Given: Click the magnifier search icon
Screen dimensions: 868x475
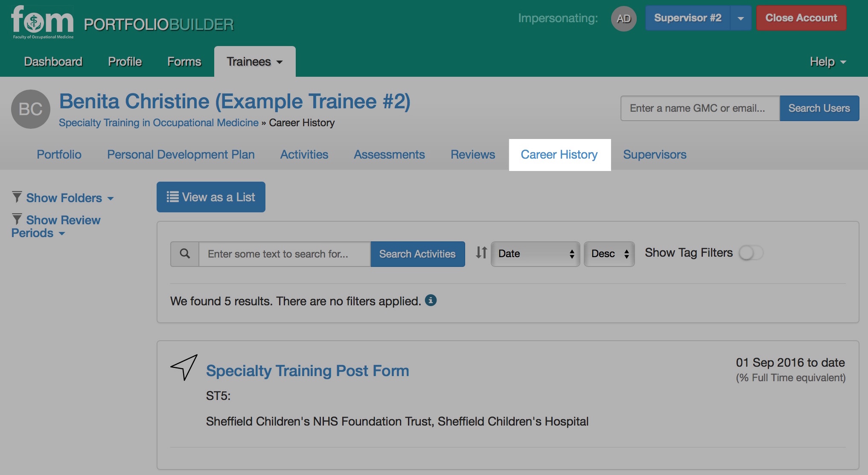Looking at the screenshot, I should click(x=185, y=254).
